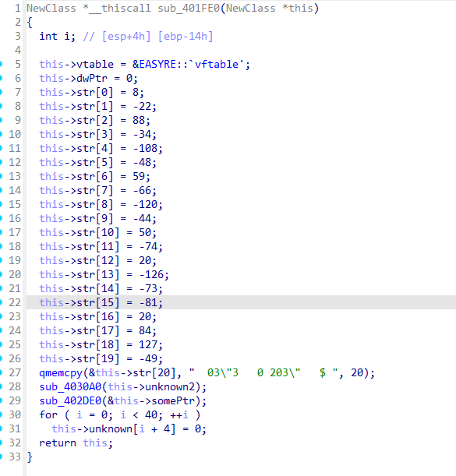Open function sub_402DE0

tap(70, 400)
